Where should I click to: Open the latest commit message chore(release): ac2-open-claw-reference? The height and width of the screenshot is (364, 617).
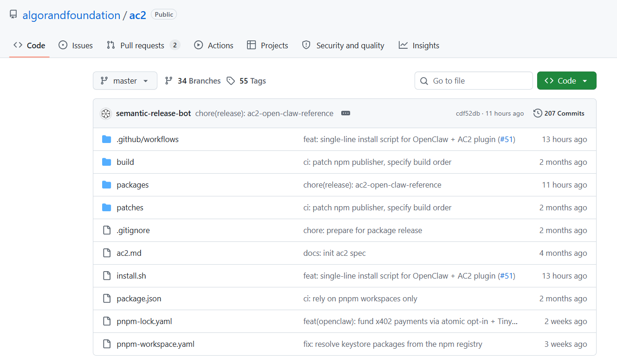(x=264, y=113)
